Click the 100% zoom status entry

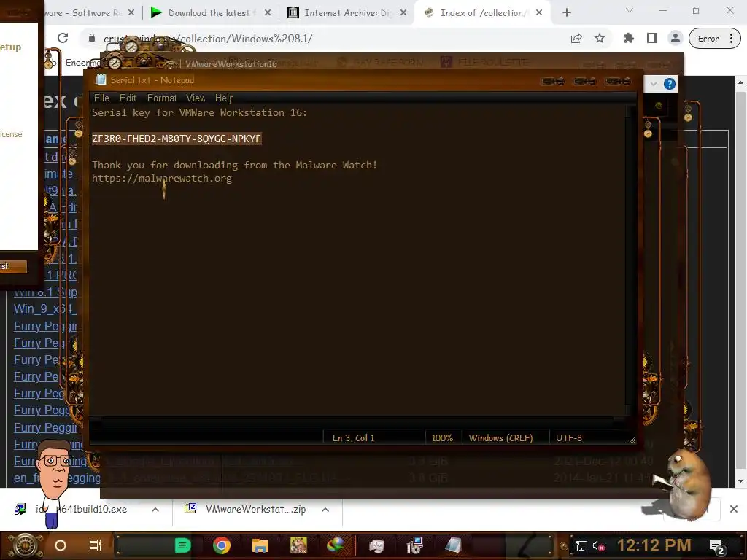pos(442,438)
